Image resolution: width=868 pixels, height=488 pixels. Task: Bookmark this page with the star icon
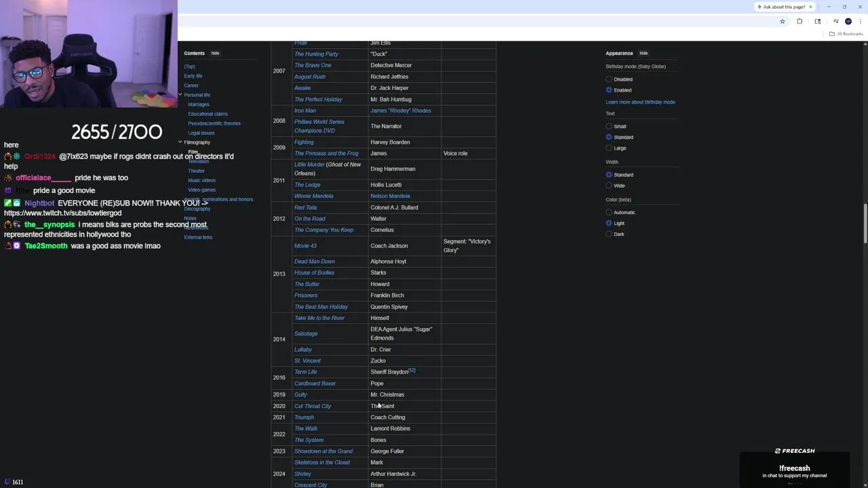782,21
